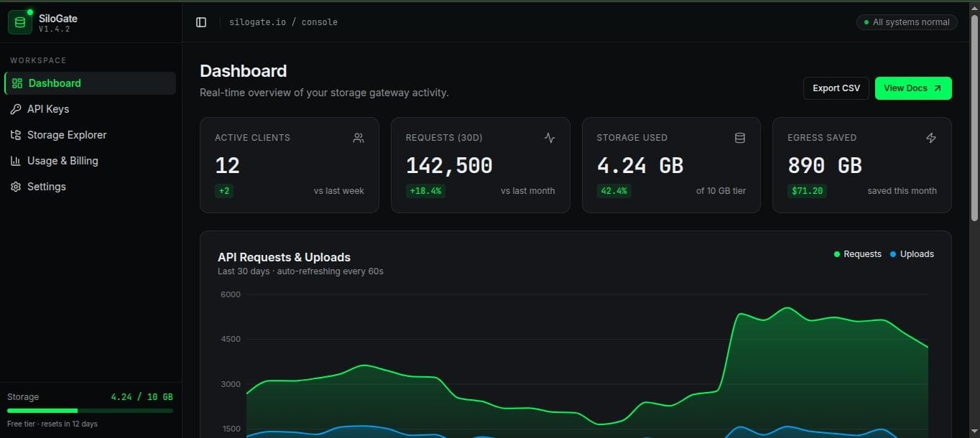Click the activity pulse icon on Requests card
Viewport: 980px width, 438px height.
tap(550, 138)
